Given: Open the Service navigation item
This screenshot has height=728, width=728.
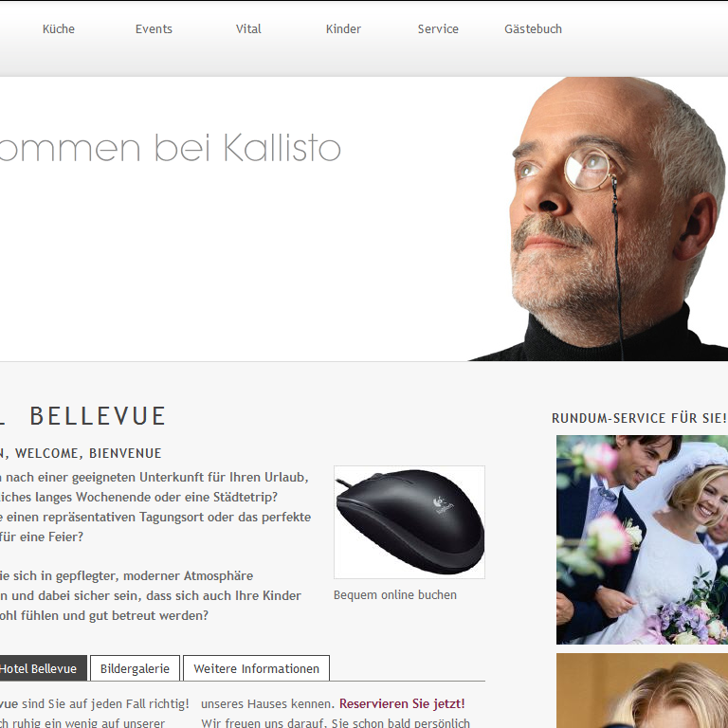Looking at the screenshot, I should pyautogui.click(x=438, y=29).
